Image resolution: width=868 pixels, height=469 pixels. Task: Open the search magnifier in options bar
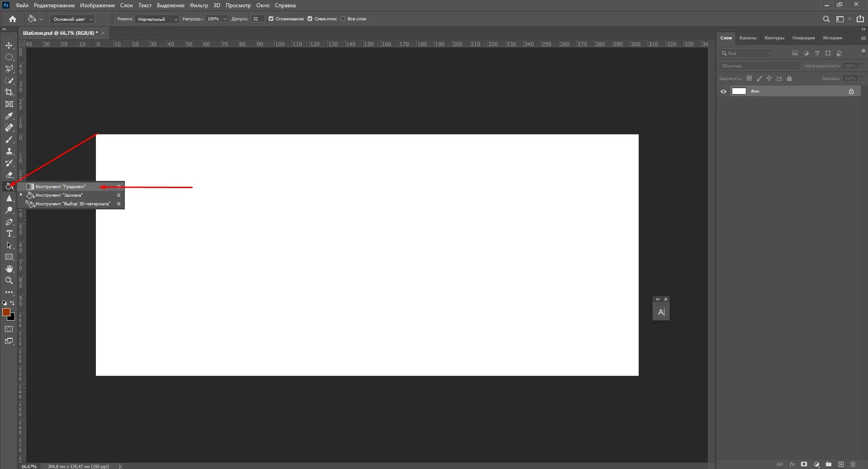click(826, 19)
